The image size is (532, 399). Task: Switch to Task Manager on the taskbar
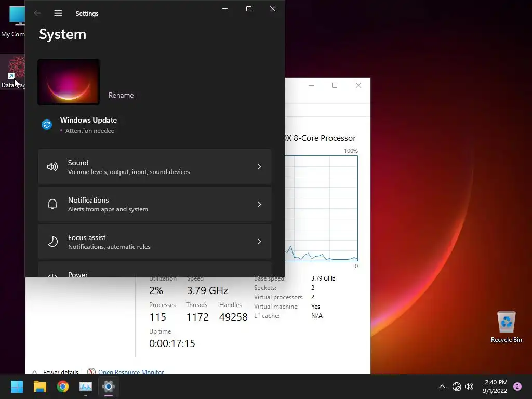click(x=86, y=387)
